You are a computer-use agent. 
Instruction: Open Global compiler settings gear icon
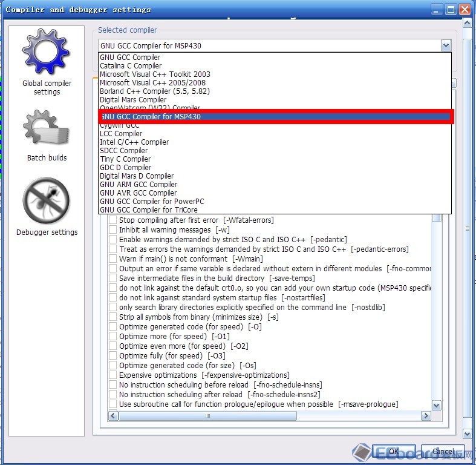[47, 53]
